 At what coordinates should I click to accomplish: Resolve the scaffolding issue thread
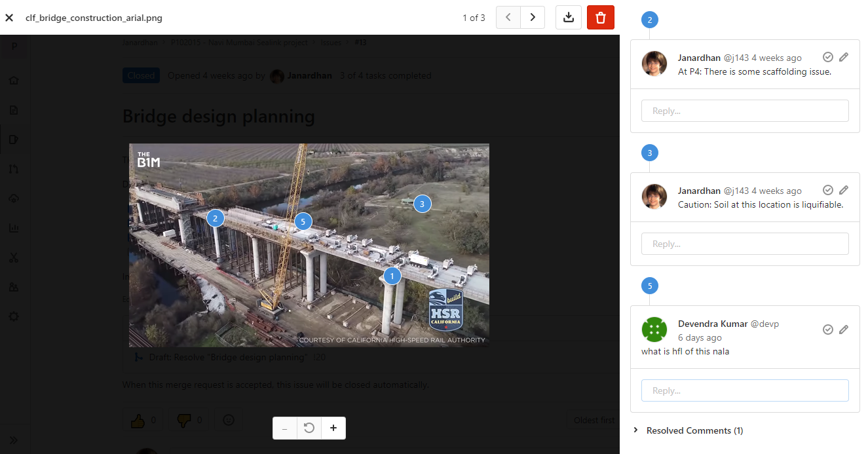pos(828,57)
